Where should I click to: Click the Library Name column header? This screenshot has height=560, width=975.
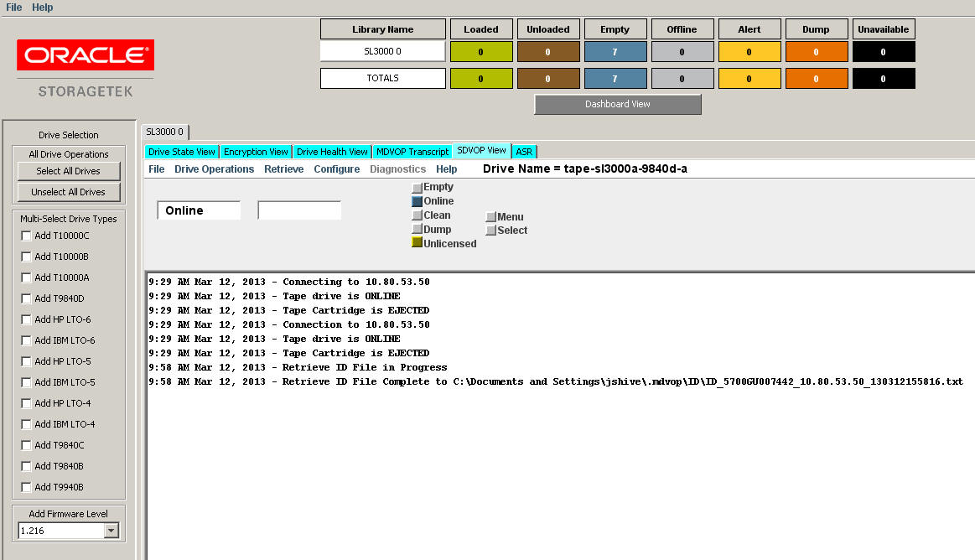pyautogui.click(x=382, y=29)
